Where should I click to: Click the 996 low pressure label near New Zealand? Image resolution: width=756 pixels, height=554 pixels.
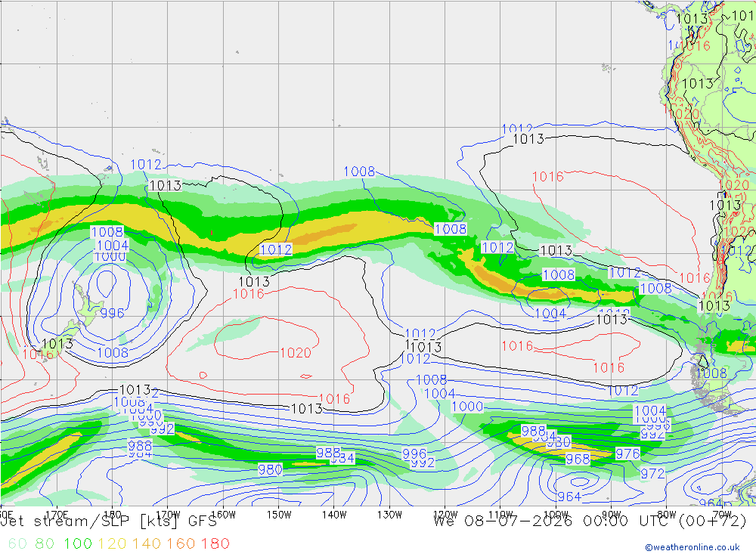coord(113,314)
